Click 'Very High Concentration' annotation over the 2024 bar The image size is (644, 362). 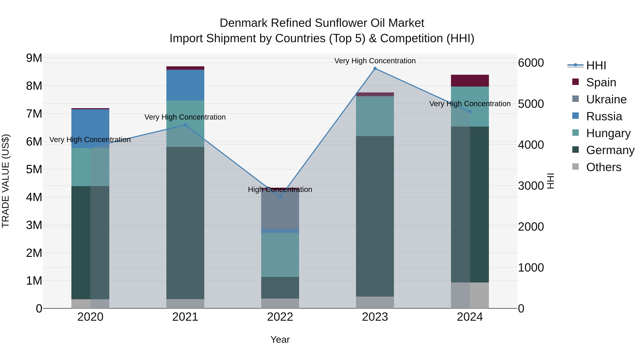[x=470, y=104]
